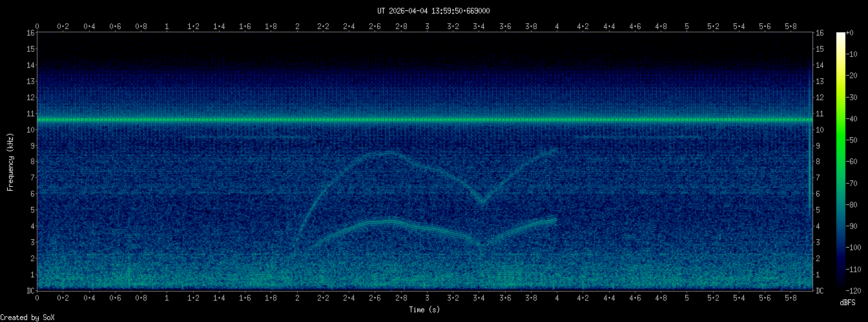The image size is (868, 322).
Task: Click the V-shaped dip of the upper chirp
Action: point(481,202)
